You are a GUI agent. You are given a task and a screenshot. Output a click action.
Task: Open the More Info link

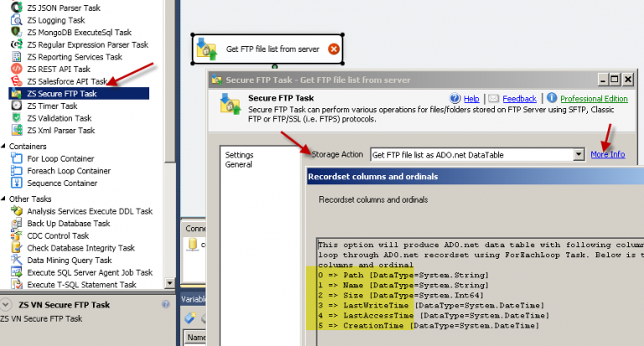(x=607, y=155)
